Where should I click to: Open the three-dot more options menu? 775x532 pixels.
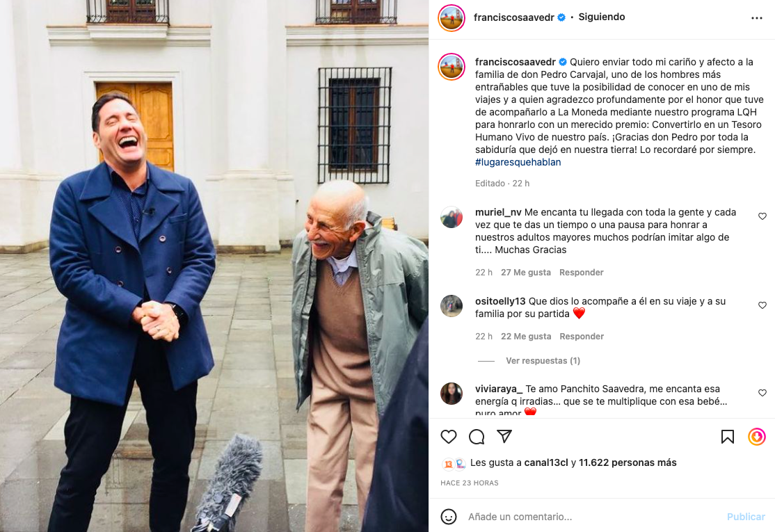pyautogui.click(x=757, y=18)
